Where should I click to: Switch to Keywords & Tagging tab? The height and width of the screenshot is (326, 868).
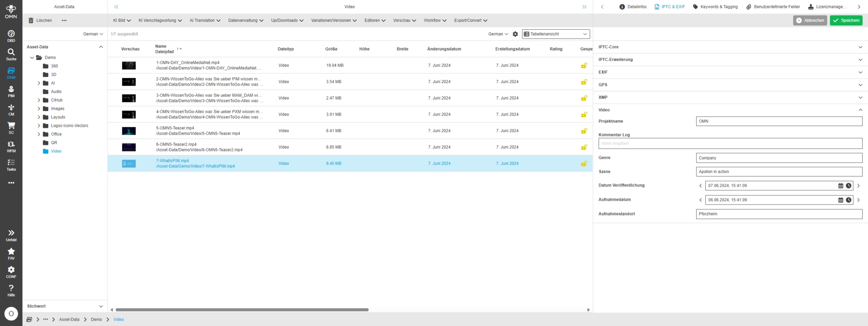pos(715,7)
